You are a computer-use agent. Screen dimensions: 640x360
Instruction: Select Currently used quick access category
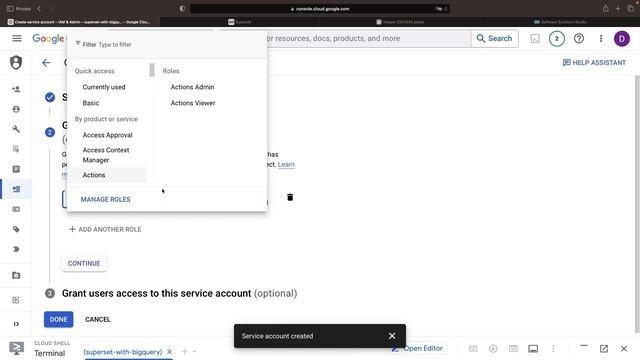(x=104, y=87)
